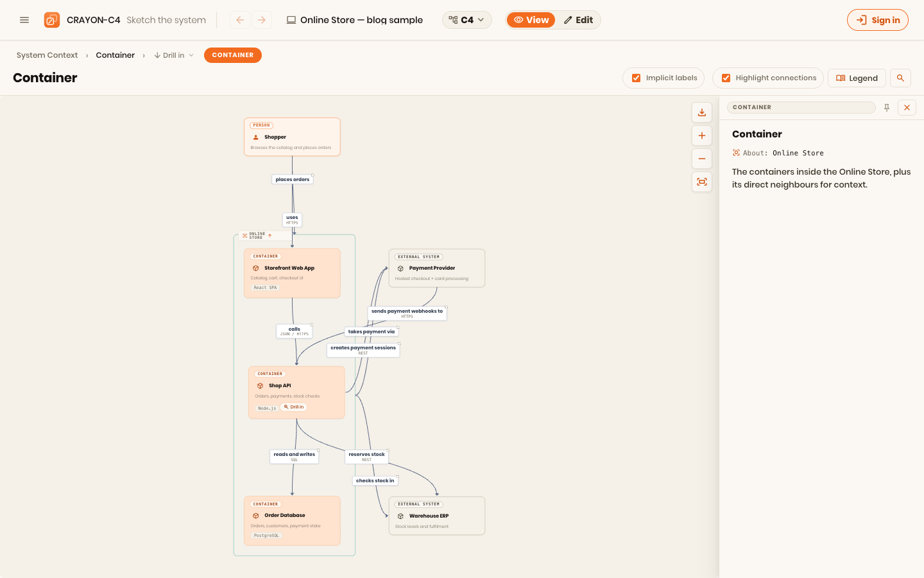The image size is (924, 578).
Task: Open diagram search with magnifier icon
Action: coord(900,78)
